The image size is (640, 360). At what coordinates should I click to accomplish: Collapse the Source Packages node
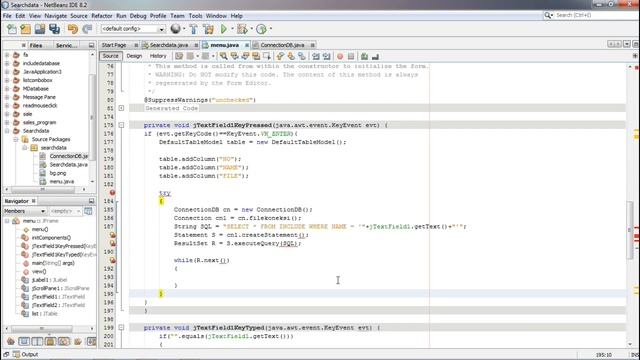(x=16, y=139)
